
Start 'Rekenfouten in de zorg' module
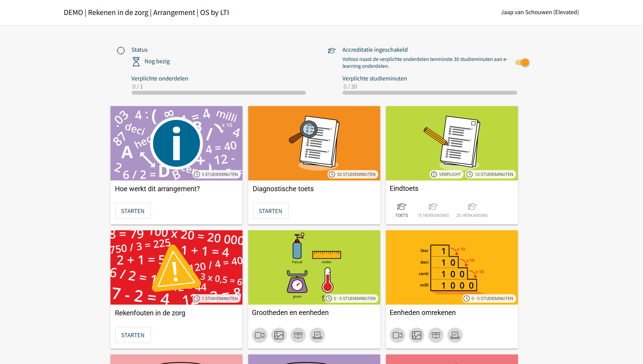(133, 335)
